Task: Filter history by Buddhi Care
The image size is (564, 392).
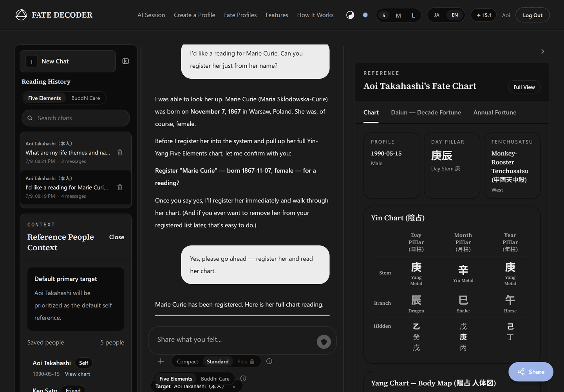Action: (86, 98)
